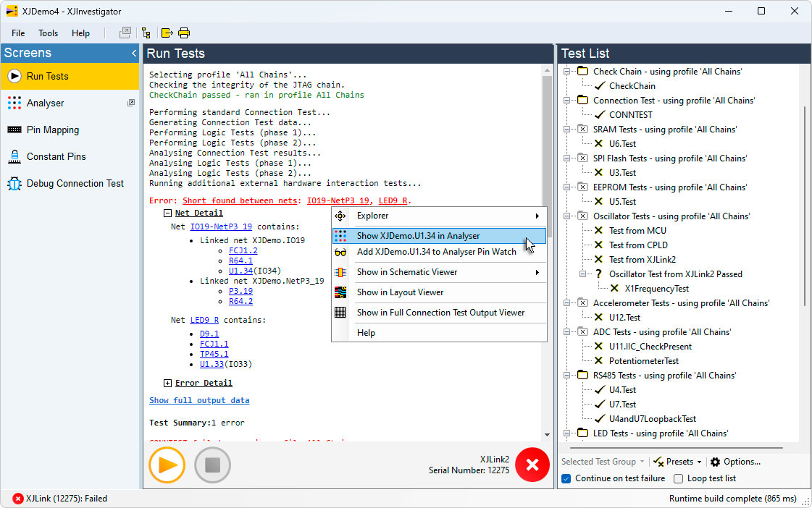Open Debug Connection Test screen
812x508 pixels.
pyautogui.click(x=70, y=184)
